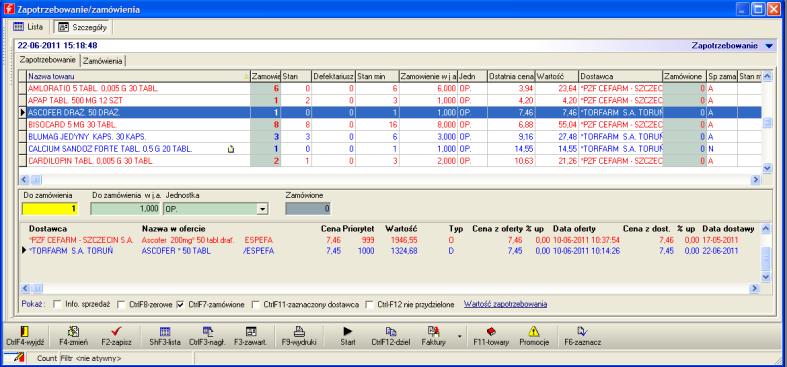Image resolution: width=787 pixels, height=367 pixels.
Task: Click the F3-zawart. contents icon
Action: click(251, 331)
